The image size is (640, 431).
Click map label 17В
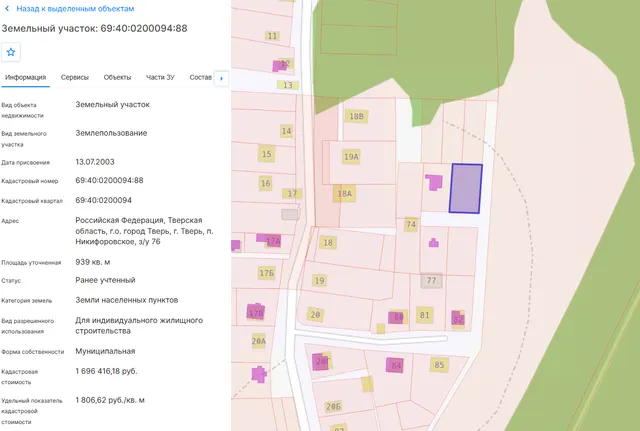(256, 313)
